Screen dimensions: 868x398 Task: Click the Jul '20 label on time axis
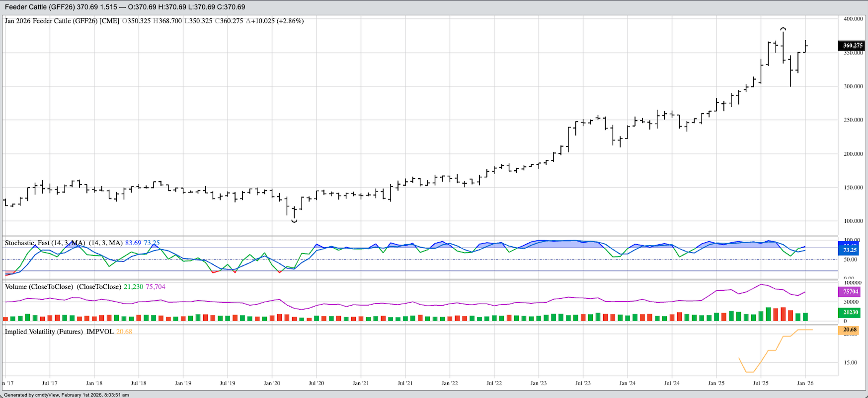[x=316, y=383]
